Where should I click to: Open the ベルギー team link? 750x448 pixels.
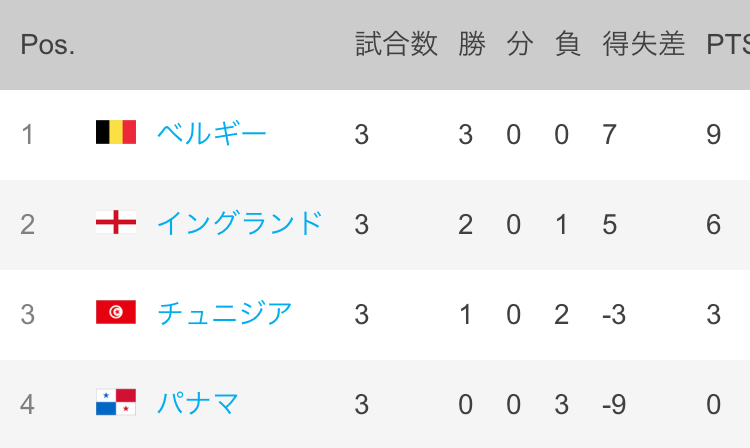pyautogui.click(x=212, y=133)
